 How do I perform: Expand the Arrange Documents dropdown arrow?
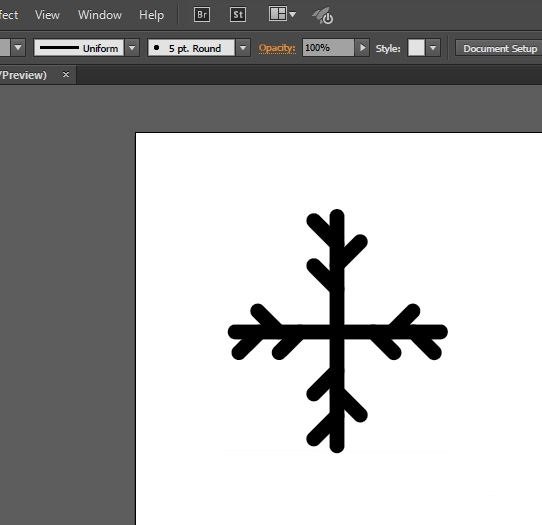click(x=292, y=15)
